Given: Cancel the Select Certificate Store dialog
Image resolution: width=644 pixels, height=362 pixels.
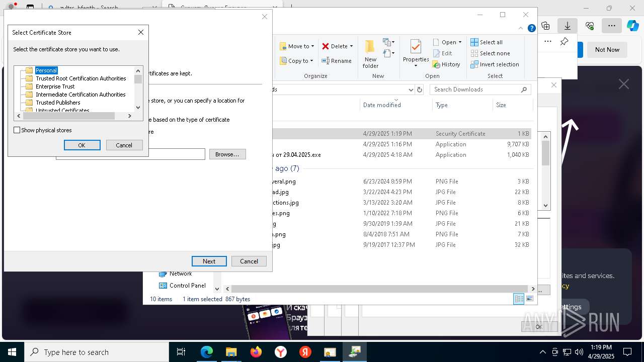Looking at the screenshot, I should click(124, 145).
